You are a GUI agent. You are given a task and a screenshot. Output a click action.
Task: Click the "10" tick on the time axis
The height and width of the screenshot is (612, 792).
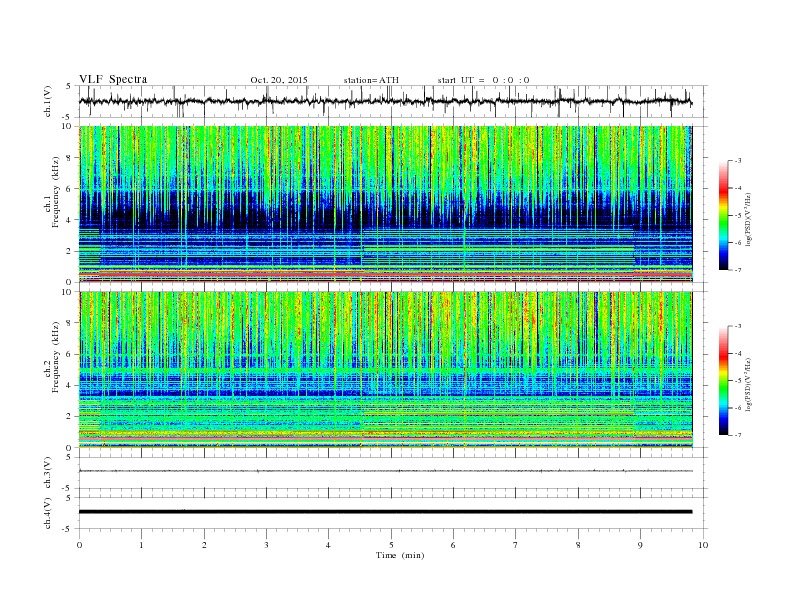point(703,545)
